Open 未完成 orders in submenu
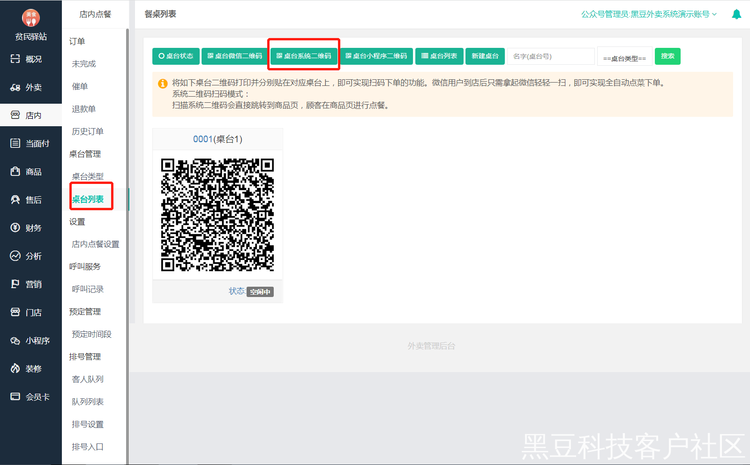 click(x=84, y=64)
